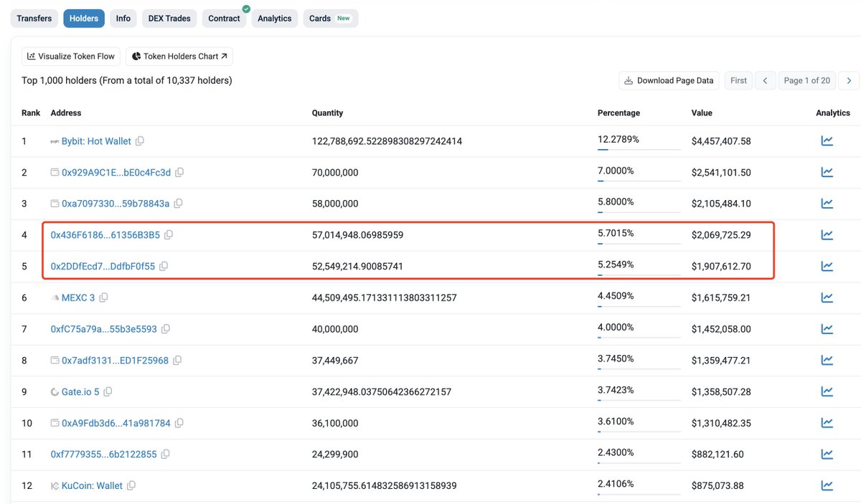
Task: Switch to the Contract tab
Action: [x=224, y=19]
